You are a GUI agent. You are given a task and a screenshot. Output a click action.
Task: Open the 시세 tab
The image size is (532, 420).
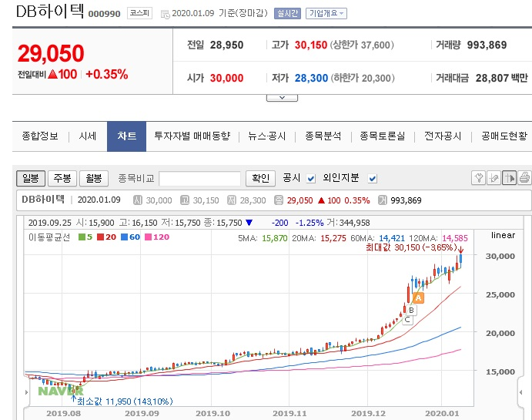click(x=88, y=136)
